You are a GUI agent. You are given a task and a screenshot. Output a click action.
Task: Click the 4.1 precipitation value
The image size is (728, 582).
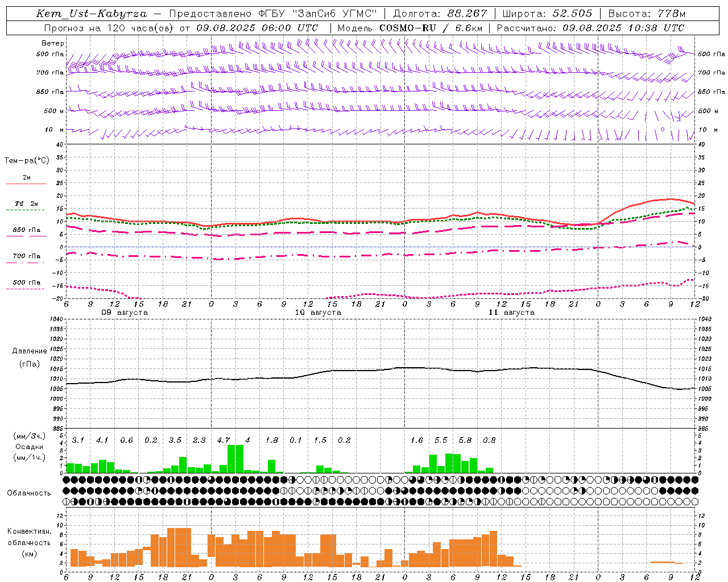[102, 440]
